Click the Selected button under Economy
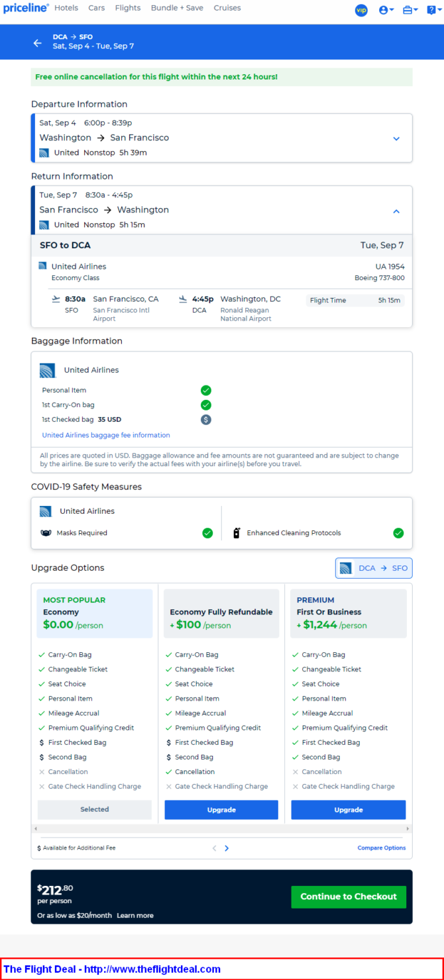Viewport: 444px width, 980px height. pyautogui.click(x=95, y=809)
